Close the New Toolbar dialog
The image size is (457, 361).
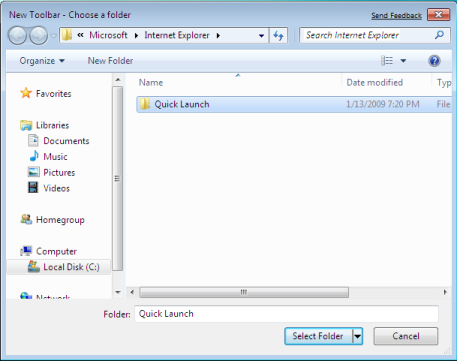439,15
